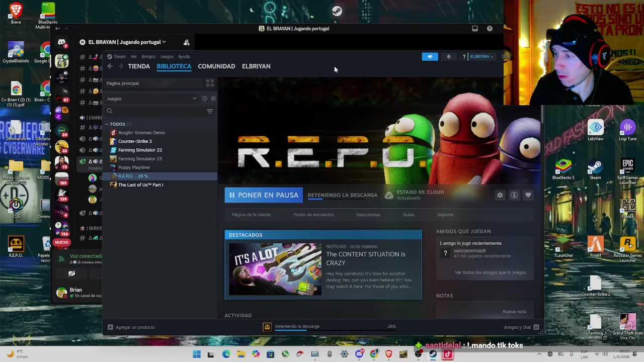Open Punto de encuentro link
The width and height of the screenshot is (644, 362).
(x=313, y=215)
